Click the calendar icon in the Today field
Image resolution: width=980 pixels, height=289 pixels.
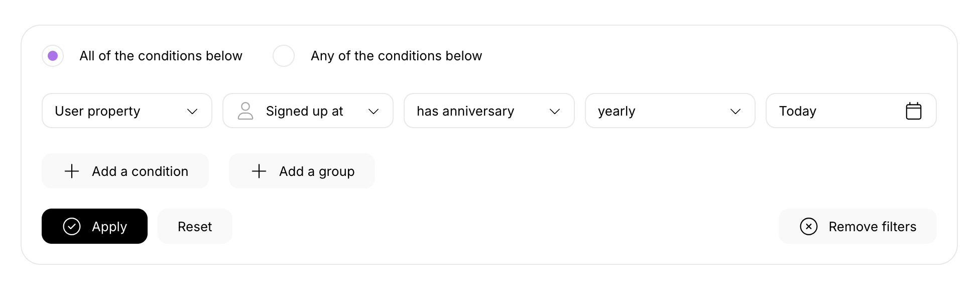tap(913, 111)
